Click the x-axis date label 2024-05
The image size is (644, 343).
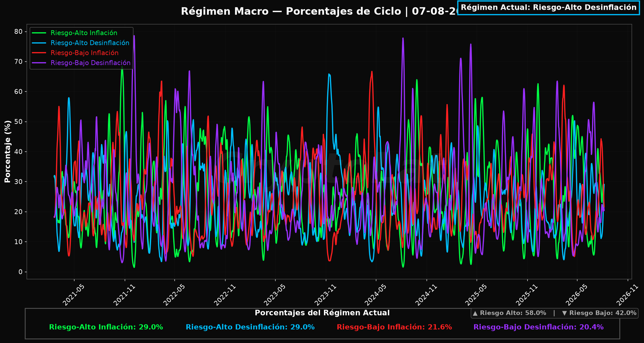click(376, 295)
